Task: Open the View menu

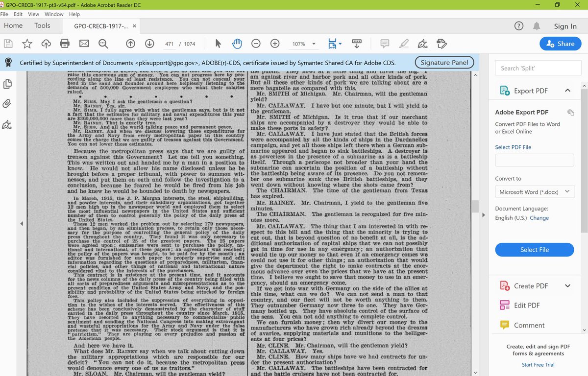Action: pos(33,14)
